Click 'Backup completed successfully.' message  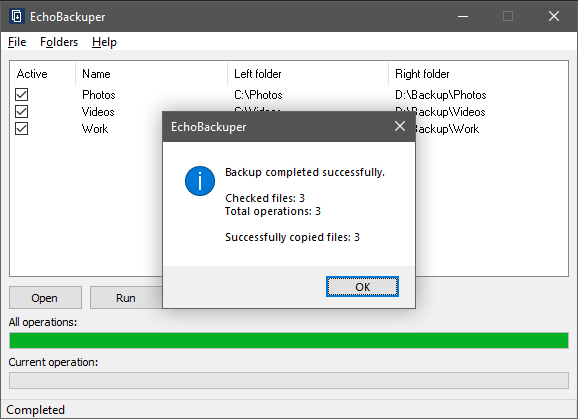(305, 172)
